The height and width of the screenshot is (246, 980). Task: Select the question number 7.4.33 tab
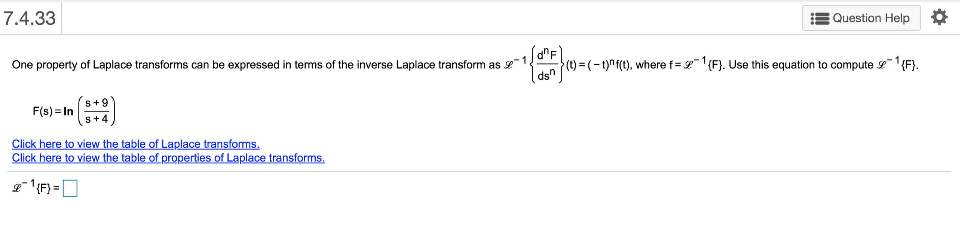tap(28, 17)
